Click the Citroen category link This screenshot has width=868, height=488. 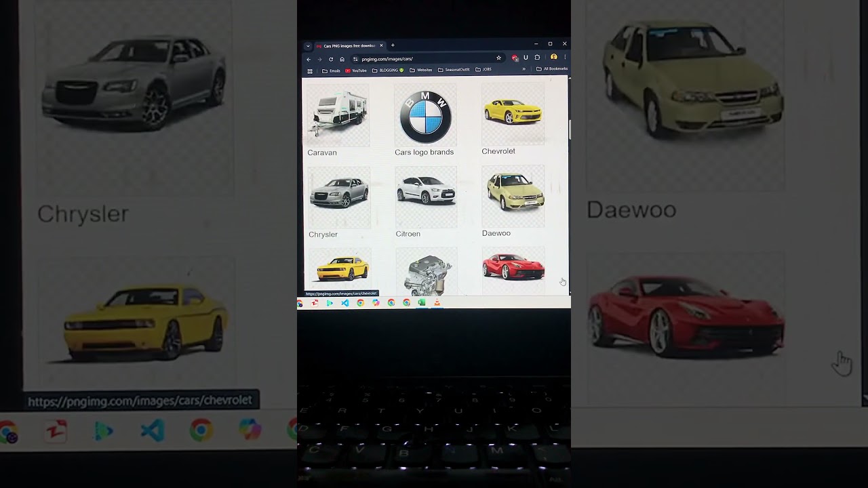(408, 234)
